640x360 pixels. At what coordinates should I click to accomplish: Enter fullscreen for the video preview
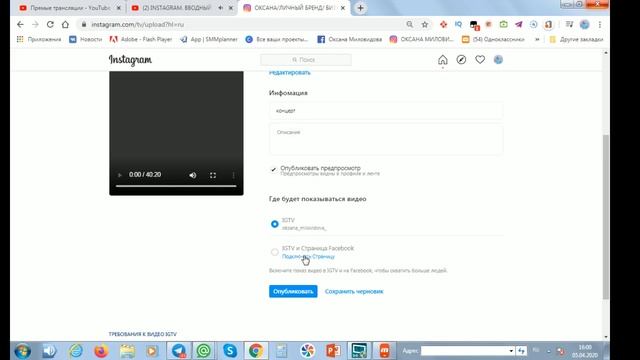[213, 175]
